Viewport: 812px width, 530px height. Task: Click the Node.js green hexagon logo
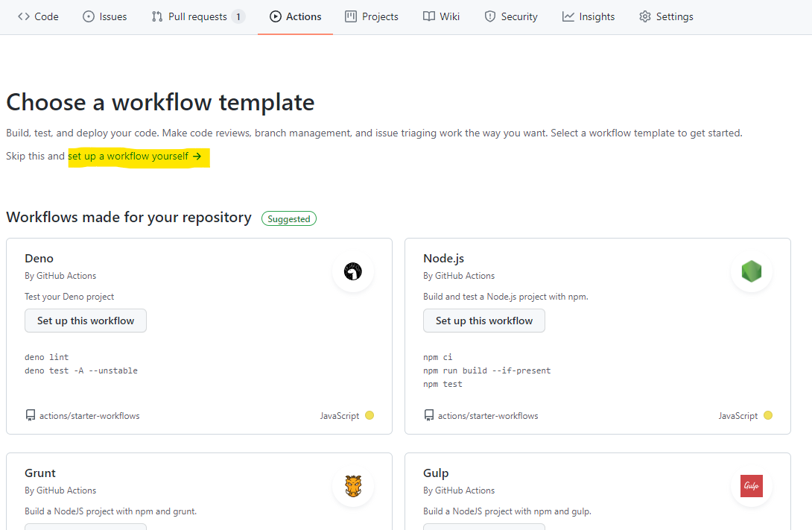752,271
